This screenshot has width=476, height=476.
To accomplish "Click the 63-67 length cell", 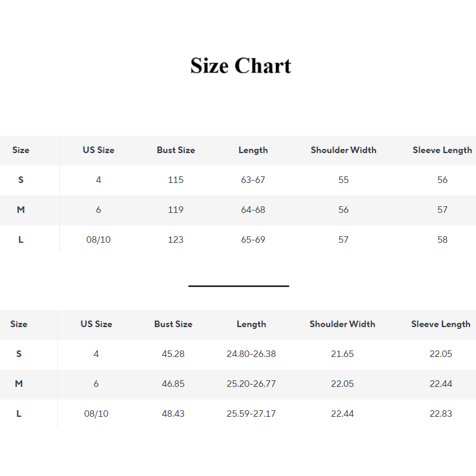I will point(253,180).
